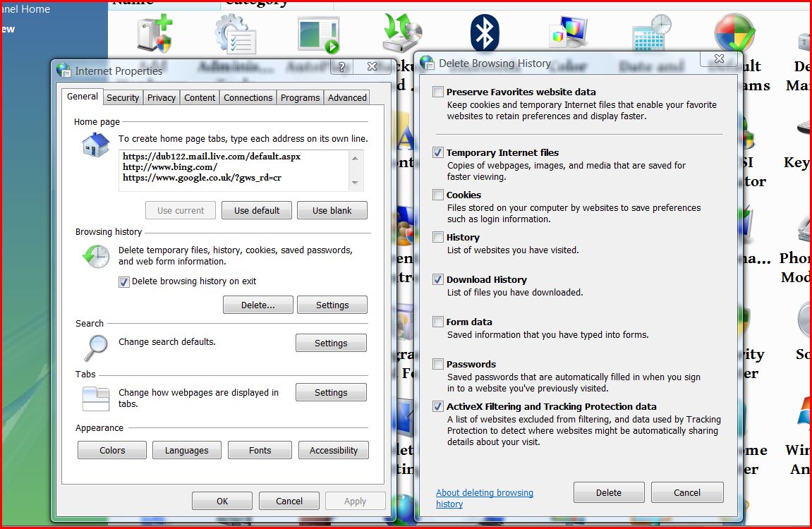
Task: Check the Form data option
Action: pyautogui.click(x=438, y=322)
